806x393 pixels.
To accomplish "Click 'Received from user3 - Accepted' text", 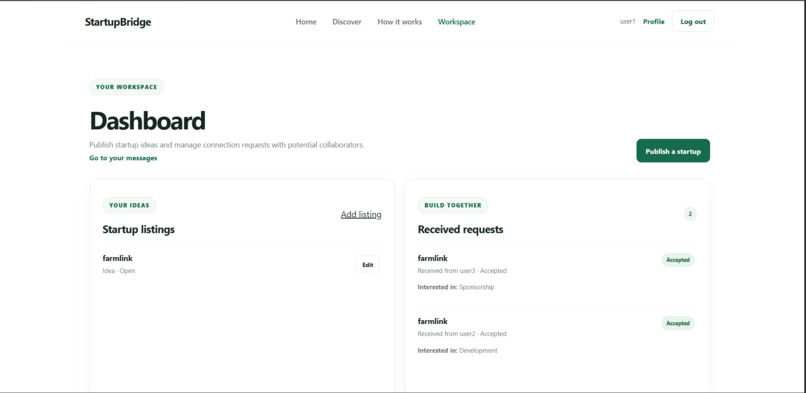I will [x=462, y=271].
